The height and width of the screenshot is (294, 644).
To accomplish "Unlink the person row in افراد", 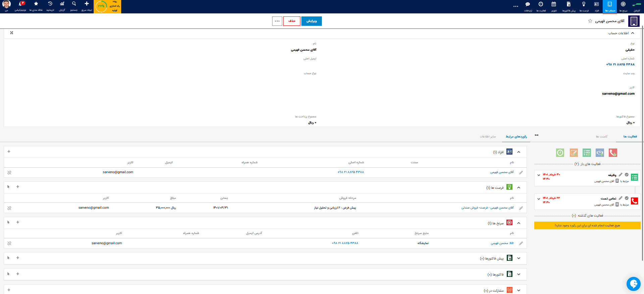I will point(9,173).
